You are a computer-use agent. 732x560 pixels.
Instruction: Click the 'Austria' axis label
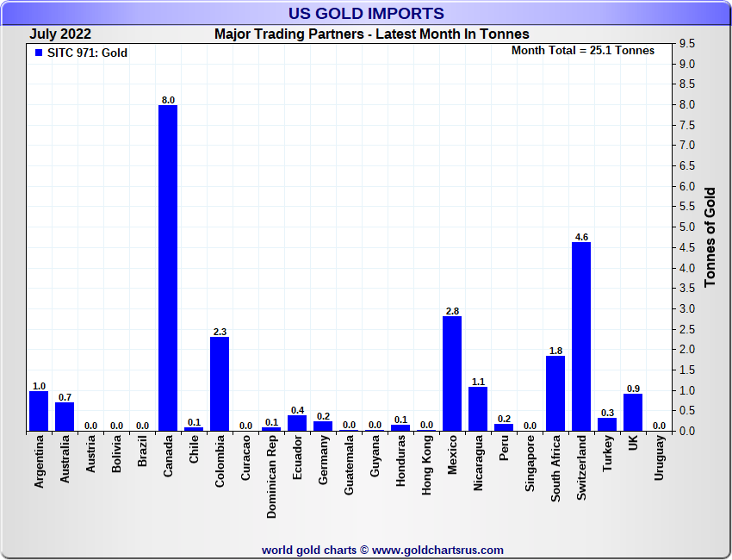point(90,454)
